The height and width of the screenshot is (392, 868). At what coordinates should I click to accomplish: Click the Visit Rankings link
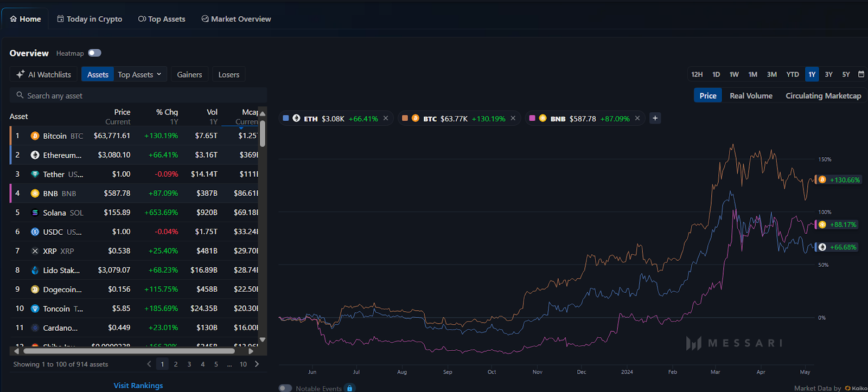pyautogui.click(x=138, y=385)
